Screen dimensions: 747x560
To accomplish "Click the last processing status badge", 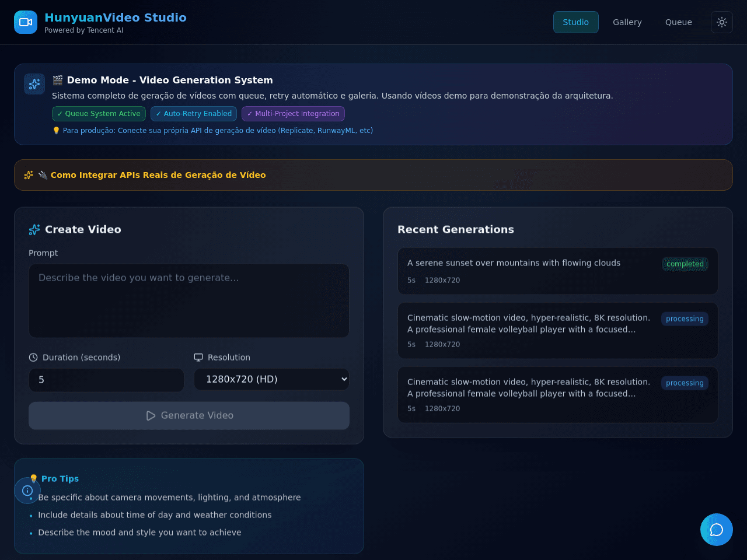I will [685, 383].
